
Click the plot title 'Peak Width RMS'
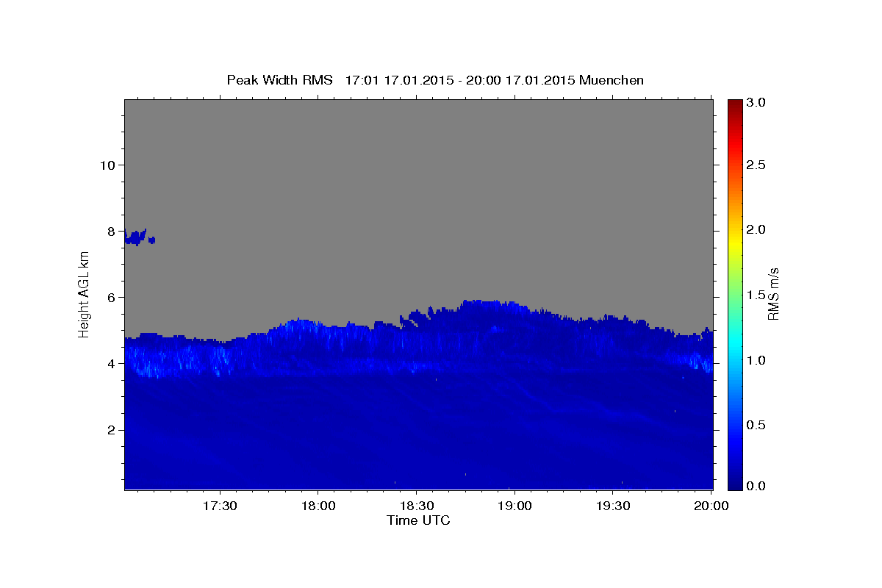[x=280, y=80]
